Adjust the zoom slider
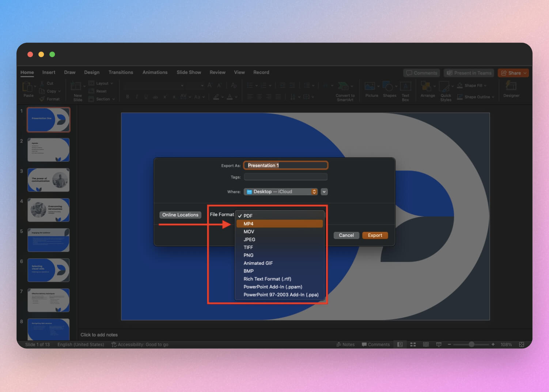 471,344
